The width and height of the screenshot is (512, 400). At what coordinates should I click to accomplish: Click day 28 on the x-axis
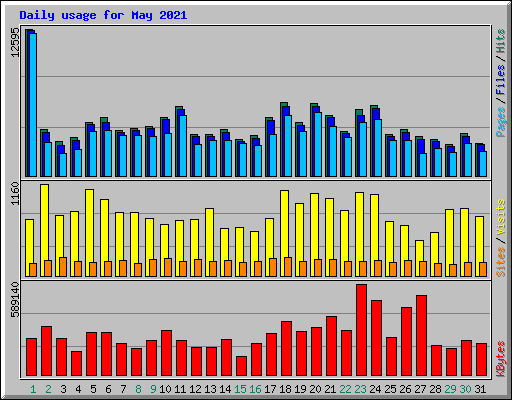point(435,389)
